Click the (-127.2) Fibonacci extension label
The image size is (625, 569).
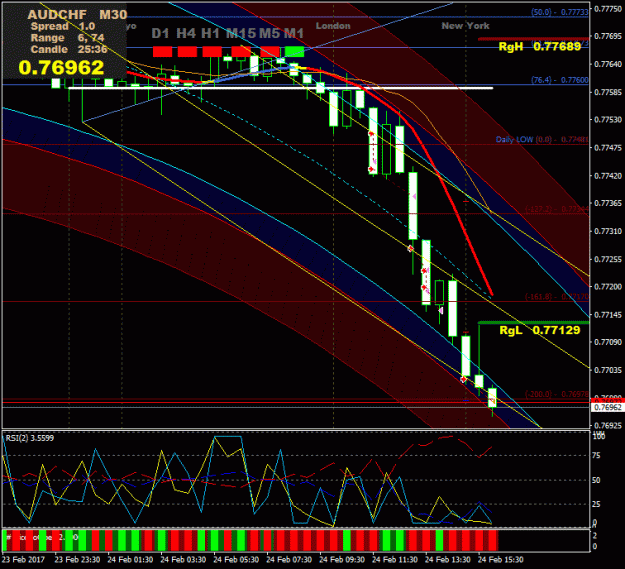(557, 209)
